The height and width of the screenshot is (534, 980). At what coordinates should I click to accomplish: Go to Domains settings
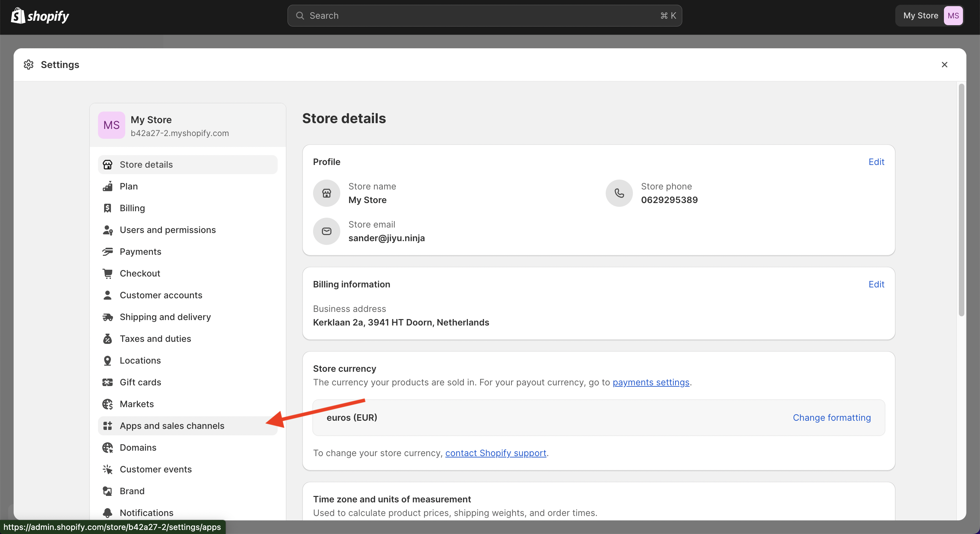(x=187, y=448)
